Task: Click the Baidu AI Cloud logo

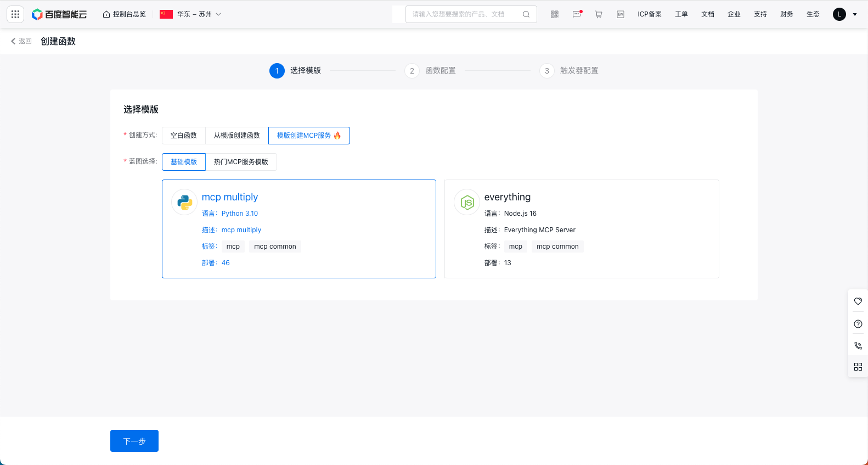Action: tap(59, 14)
